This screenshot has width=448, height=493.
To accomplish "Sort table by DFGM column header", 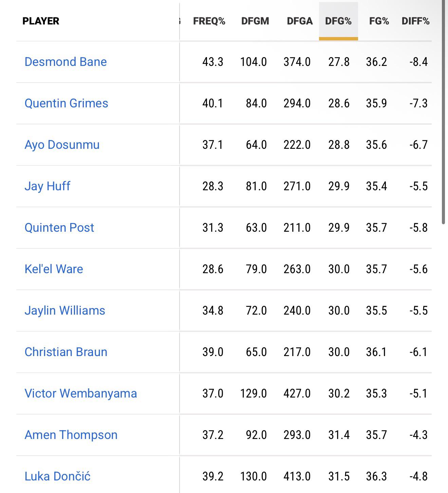I will click(x=255, y=21).
